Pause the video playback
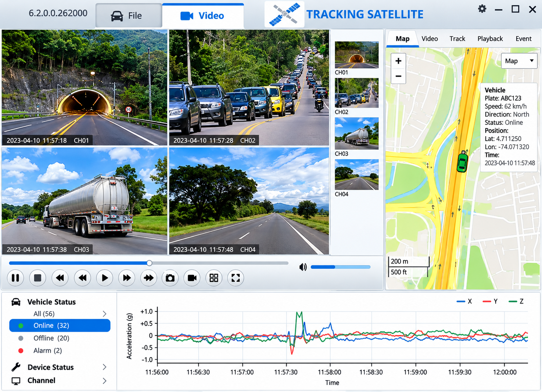Image resolution: width=542 pixels, height=392 pixels. [x=15, y=278]
